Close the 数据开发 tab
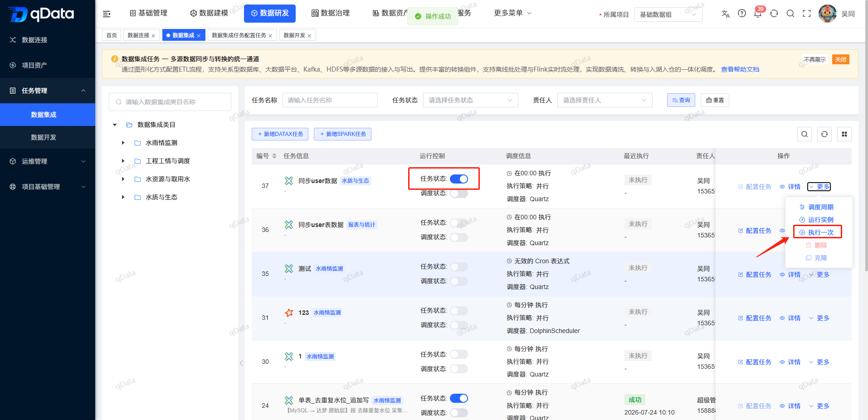Viewport: 868px width, 420px height. pos(309,36)
